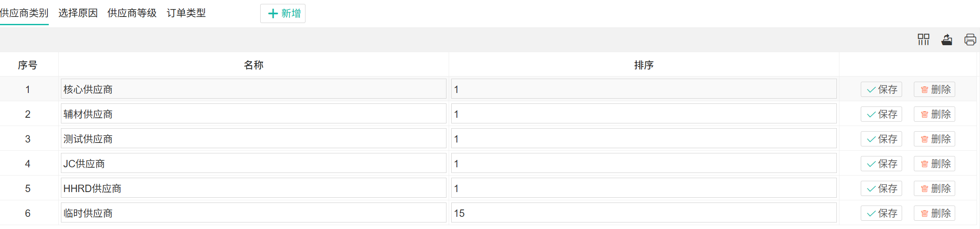Viewport: 980px width, 229px height.
Task: Switch to the 选择原因 tab
Action: point(78,13)
